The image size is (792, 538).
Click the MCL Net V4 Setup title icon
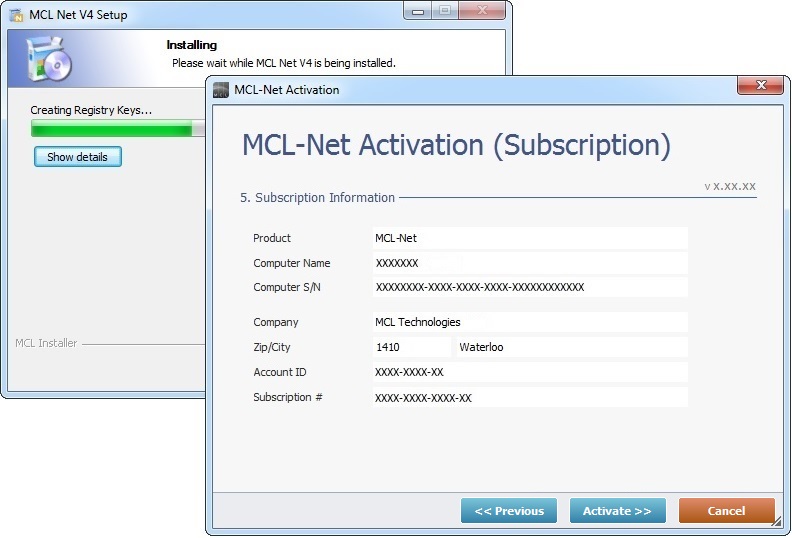tap(17, 15)
